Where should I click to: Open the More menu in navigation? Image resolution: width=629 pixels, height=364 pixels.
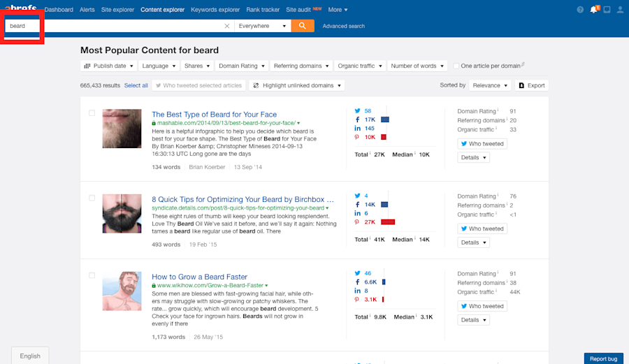338,10
